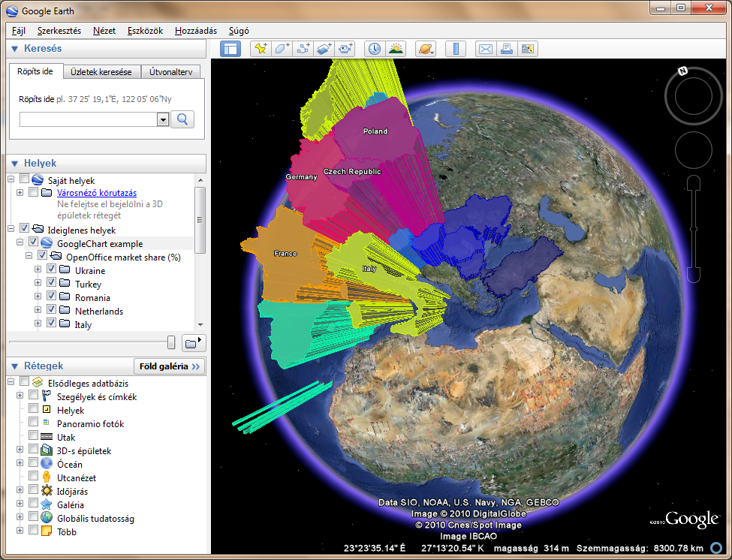
Task: Click the fly-to search input field
Action: point(89,120)
